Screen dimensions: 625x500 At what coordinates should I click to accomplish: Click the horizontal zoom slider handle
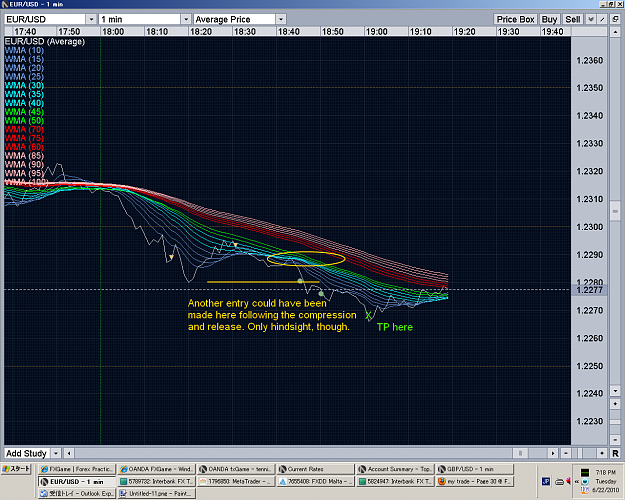pyautogui.click(x=580, y=453)
